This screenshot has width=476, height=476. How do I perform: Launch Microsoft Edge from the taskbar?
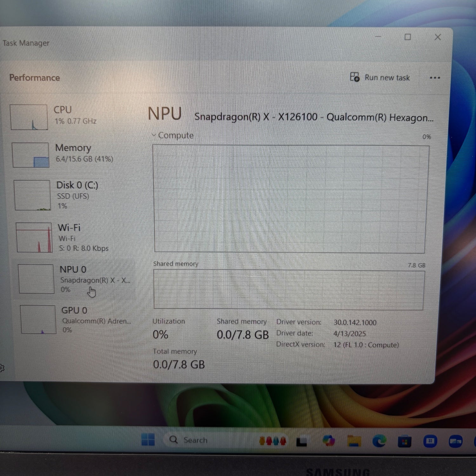click(379, 441)
